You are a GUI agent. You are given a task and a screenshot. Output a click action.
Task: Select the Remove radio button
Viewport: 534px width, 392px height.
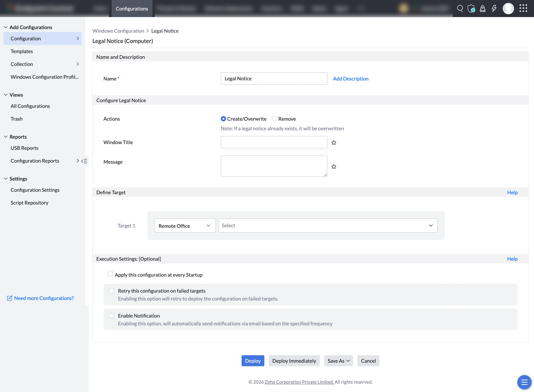point(274,119)
